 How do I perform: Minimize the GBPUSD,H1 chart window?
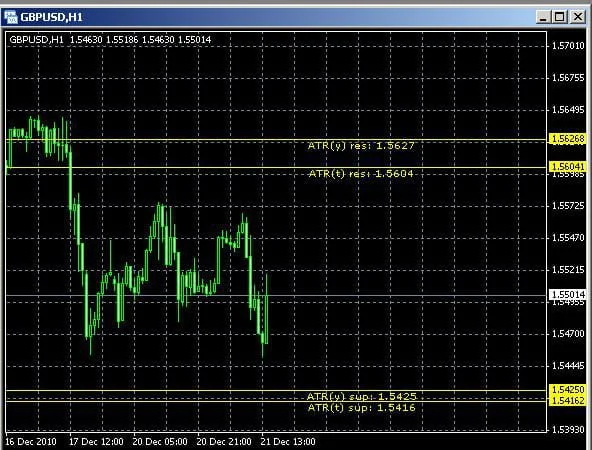pos(543,17)
